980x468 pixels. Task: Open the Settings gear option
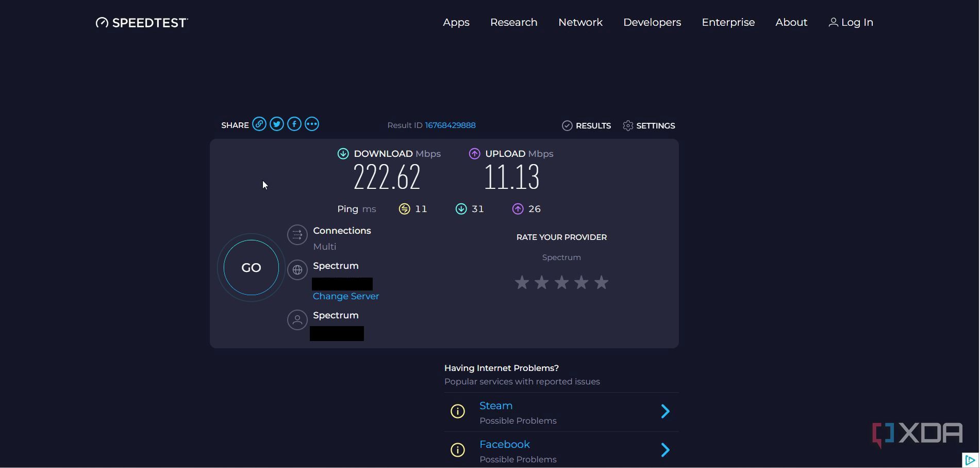(649, 126)
